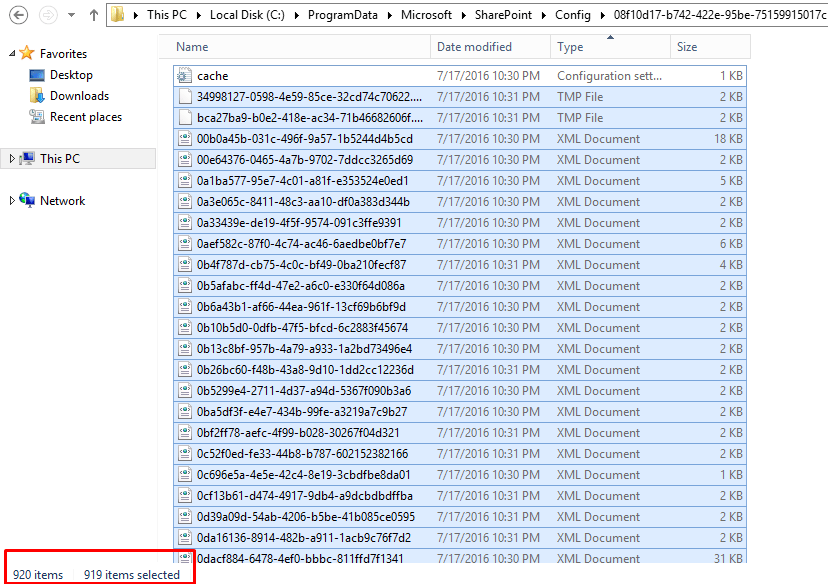This screenshot has width=828, height=584.
Task: Click the 18 KB size cell
Action: pyautogui.click(x=728, y=139)
